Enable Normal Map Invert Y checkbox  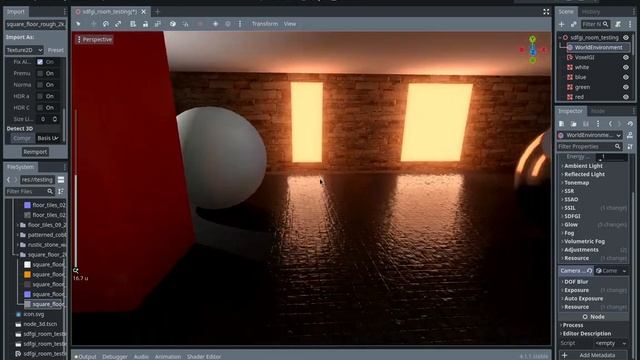pos(40,85)
